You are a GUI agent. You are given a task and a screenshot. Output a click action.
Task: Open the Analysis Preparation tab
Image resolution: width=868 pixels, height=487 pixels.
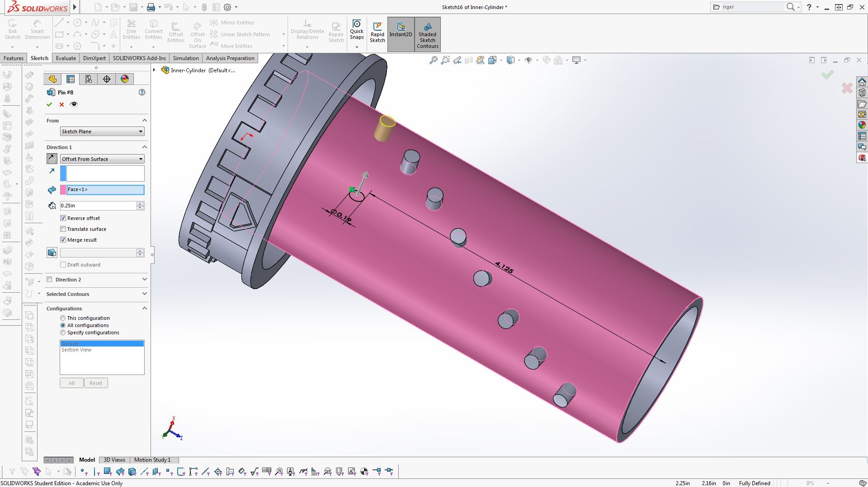(230, 58)
